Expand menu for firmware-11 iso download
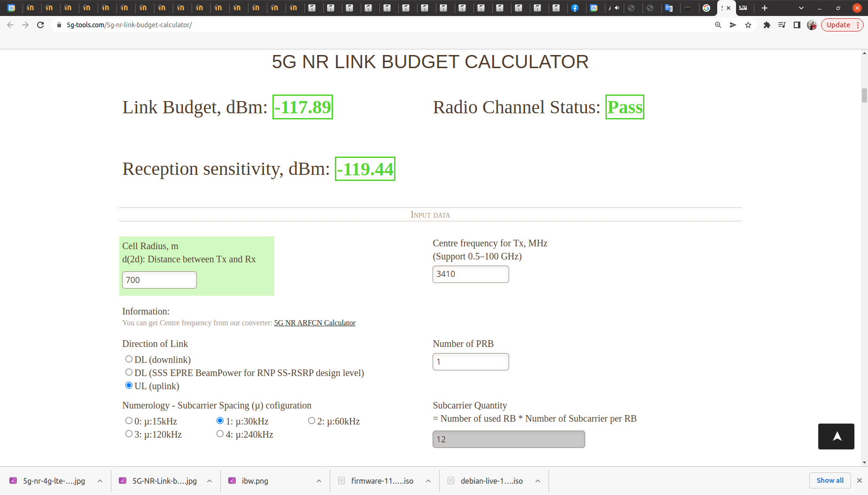 [428, 481]
